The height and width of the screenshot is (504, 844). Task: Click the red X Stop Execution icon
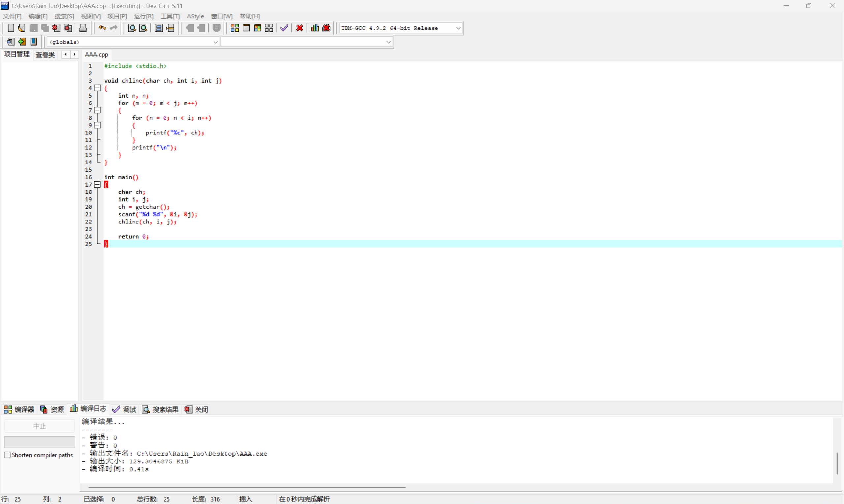tap(300, 28)
